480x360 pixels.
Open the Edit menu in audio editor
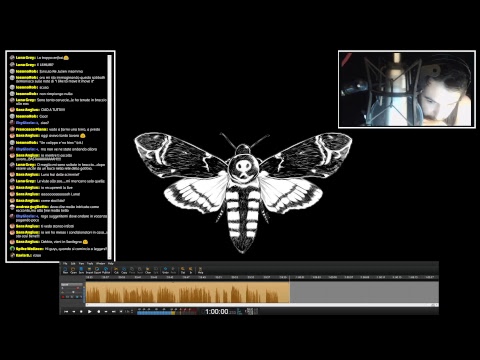pos(73,263)
